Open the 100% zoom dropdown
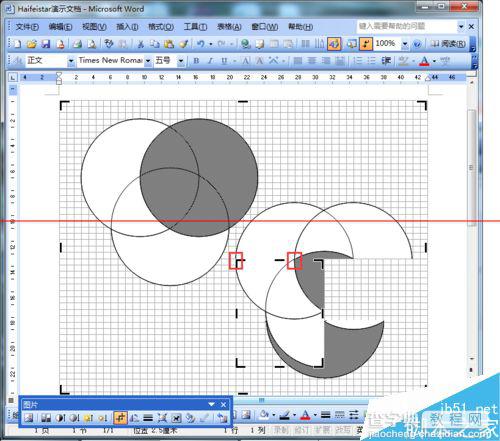The height and width of the screenshot is (441, 500). [405, 44]
